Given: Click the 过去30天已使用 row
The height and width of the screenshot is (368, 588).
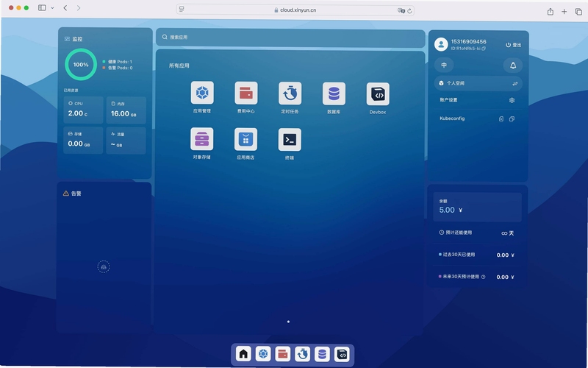Looking at the screenshot, I should click(x=476, y=255).
